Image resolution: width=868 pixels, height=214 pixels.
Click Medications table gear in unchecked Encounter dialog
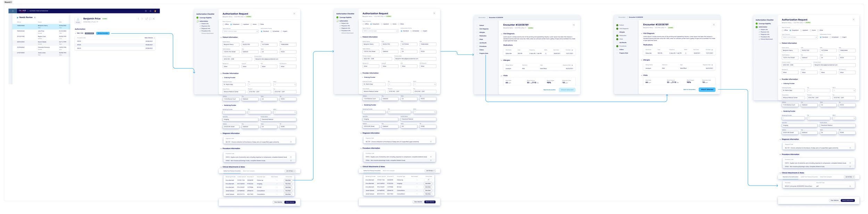click(572, 50)
